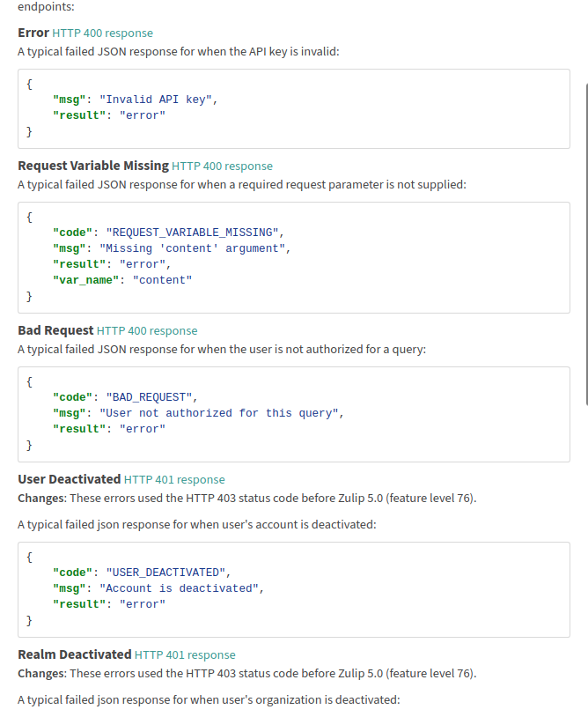588x717 pixels.
Task: Click the "USER_DEACTIVATED" code value
Action: tap(167, 573)
